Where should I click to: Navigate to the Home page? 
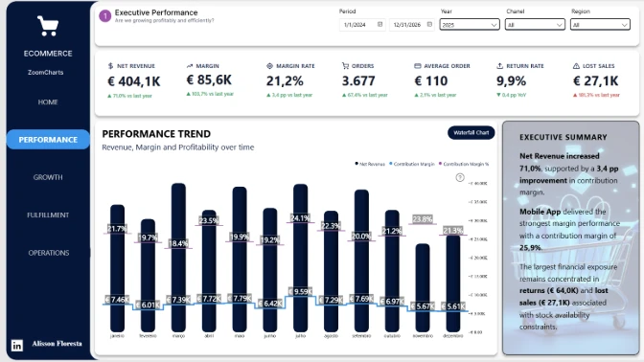pyautogui.click(x=48, y=102)
